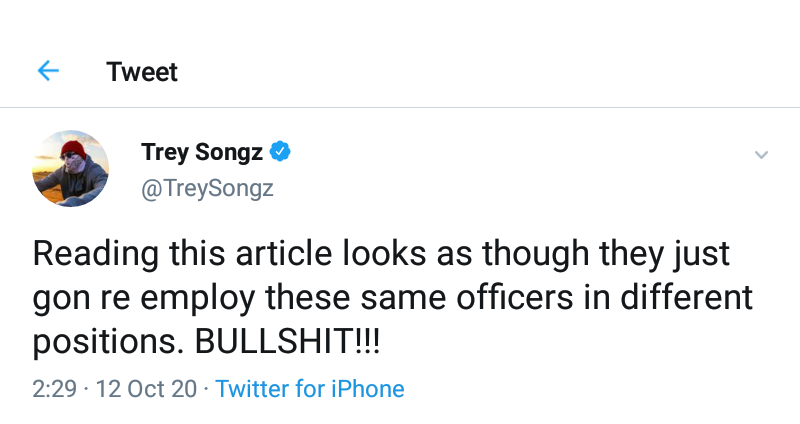Click the 2:29 tweet timestamp
The image size is (800, 424).
coord(54,389)
